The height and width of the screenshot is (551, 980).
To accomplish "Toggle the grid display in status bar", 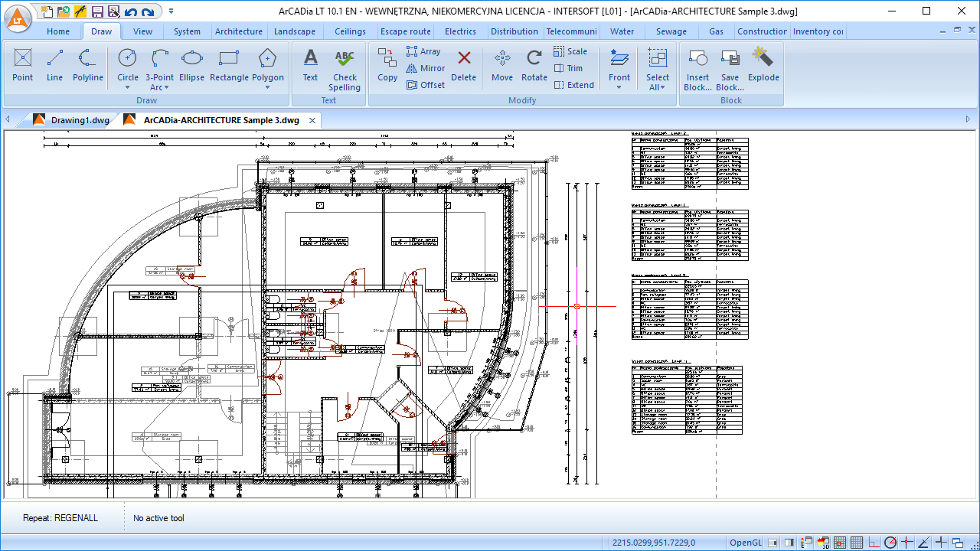I will (857, 543).
